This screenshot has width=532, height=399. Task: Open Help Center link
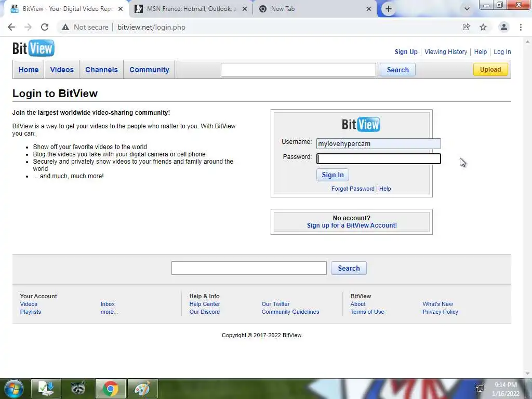205,304
